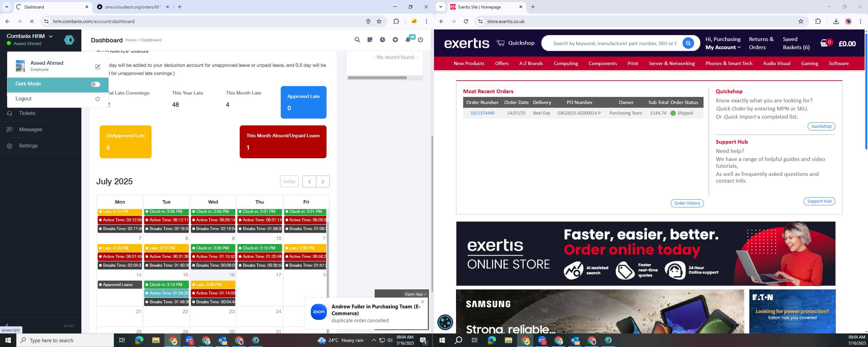The image size is (868, 347).
Task: Open the Zoom app in left taskbar
Action: point(190,340)
